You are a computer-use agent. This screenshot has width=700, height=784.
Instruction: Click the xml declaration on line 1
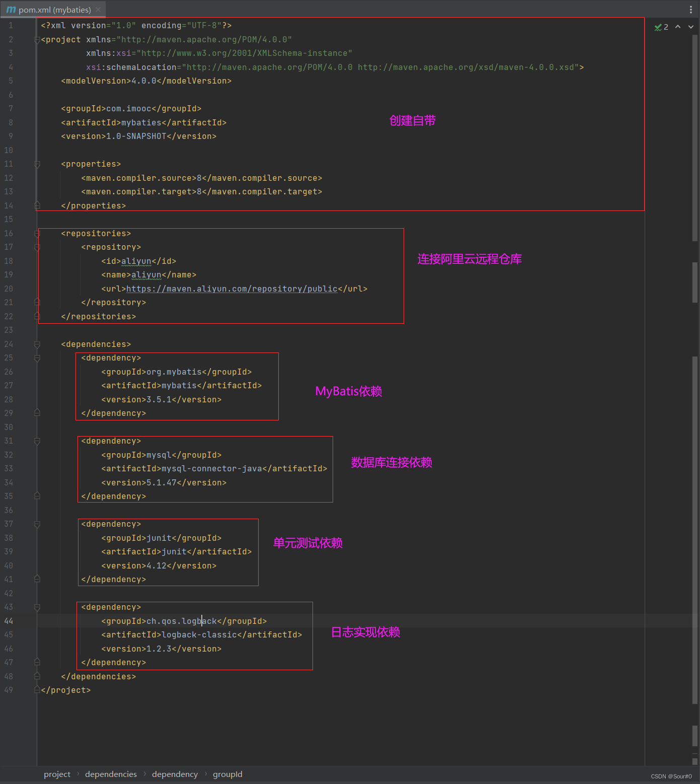point(136,26)
